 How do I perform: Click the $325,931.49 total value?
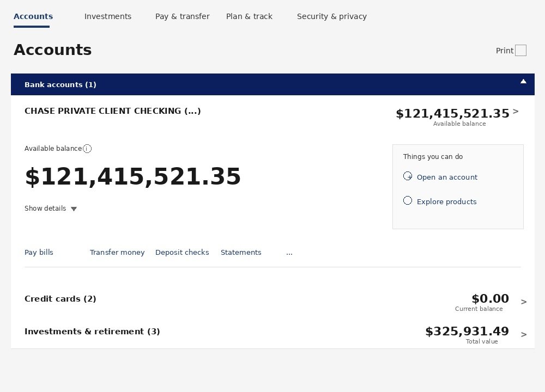click(467, 331)
